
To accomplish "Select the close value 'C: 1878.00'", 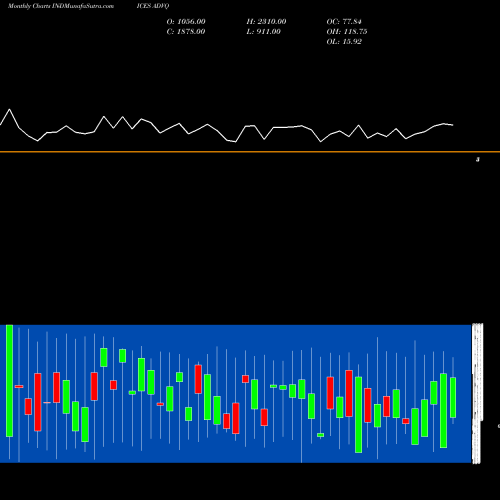I will pyautogui.click(x=186, y=32).
